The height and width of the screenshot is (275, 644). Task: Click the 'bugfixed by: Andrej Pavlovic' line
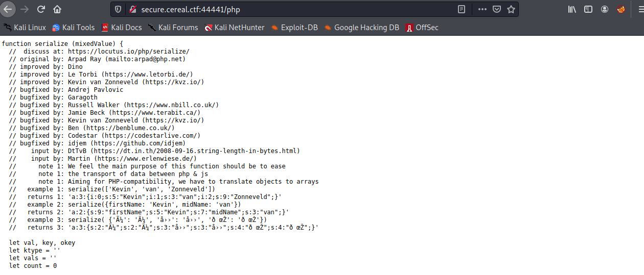click(66, 90)
